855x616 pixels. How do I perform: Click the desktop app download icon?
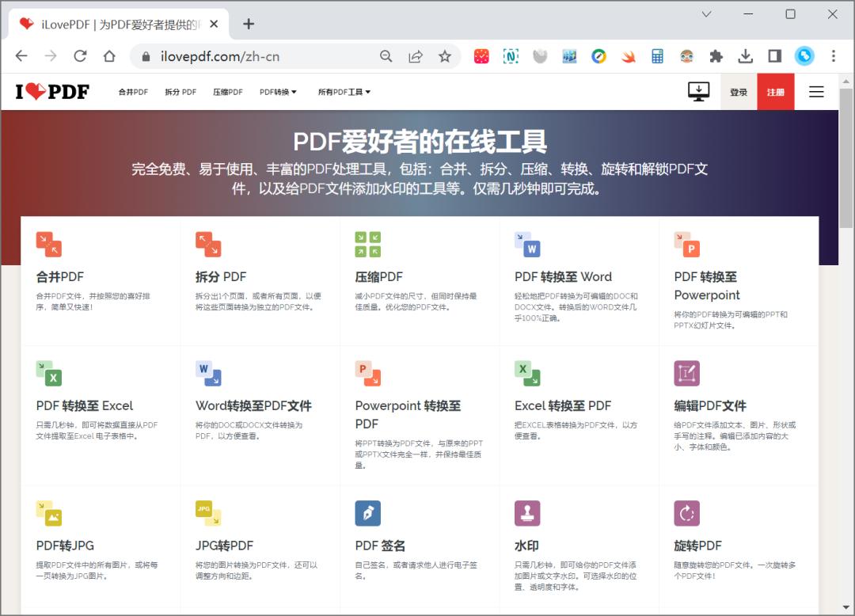click(x=697, y=90)
